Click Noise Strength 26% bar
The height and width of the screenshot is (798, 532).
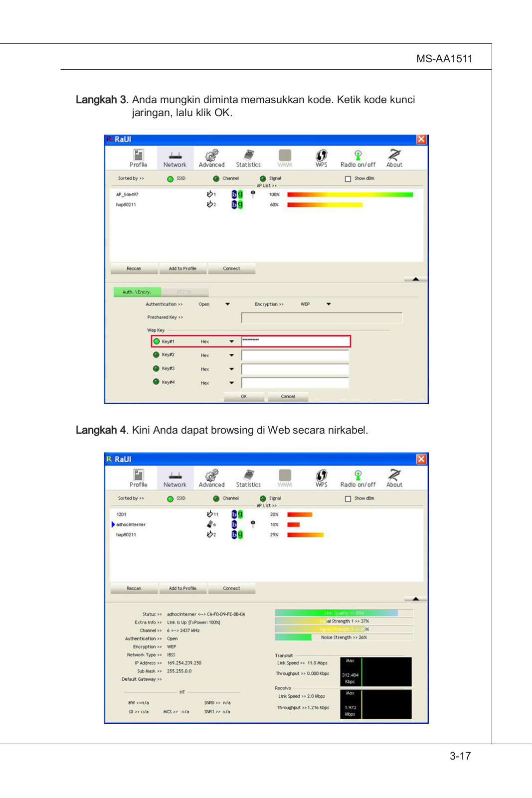coord(344,638)
